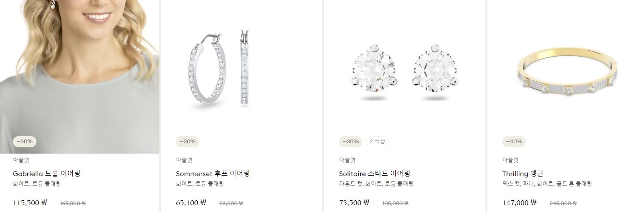Click the 73,500 ₩ sale price
This screenshot has height=212, width=644.
354,203
